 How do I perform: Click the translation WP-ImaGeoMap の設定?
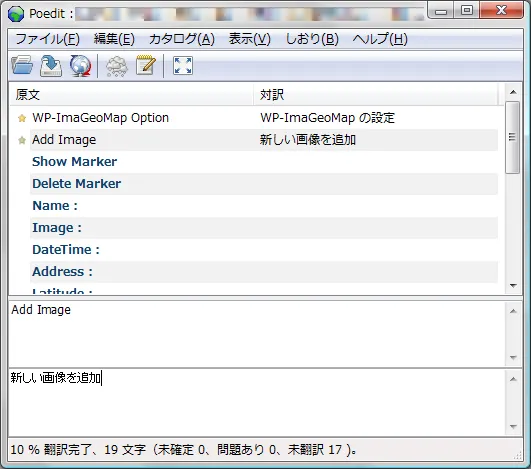(327, 118)
